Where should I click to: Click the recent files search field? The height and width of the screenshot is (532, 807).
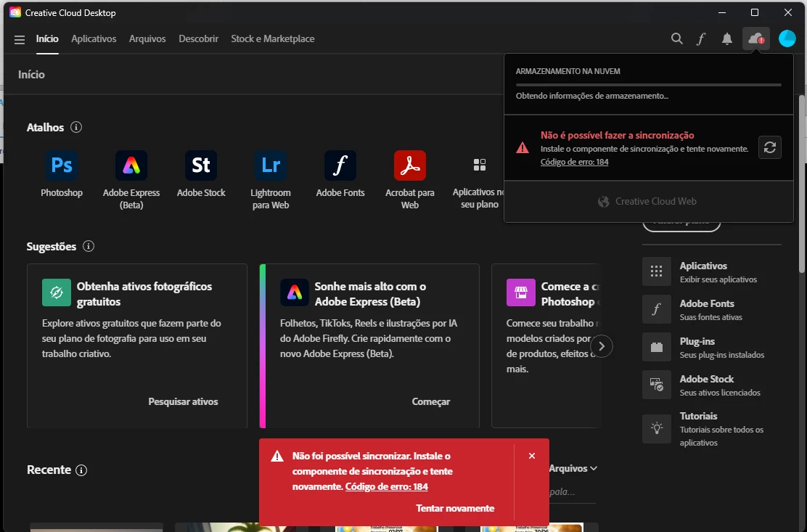[573, 492]
